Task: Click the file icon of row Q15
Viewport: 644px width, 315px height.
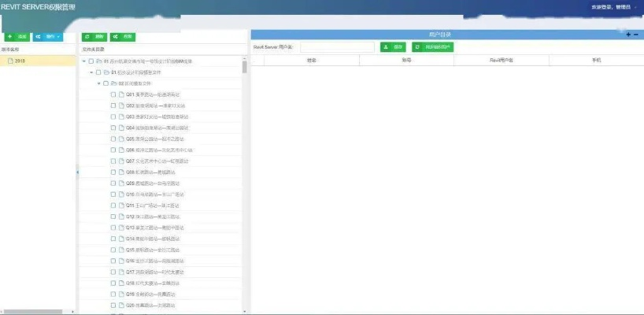Action: tap(121, 250)
